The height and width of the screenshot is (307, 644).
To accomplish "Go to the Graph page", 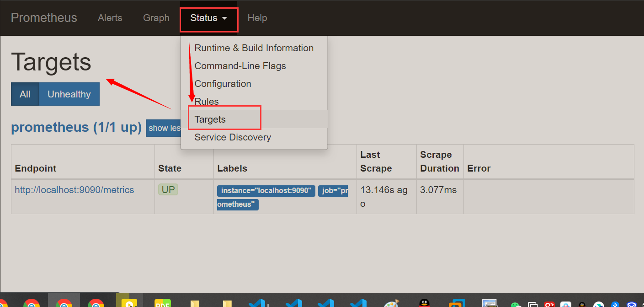I will 156,18.
